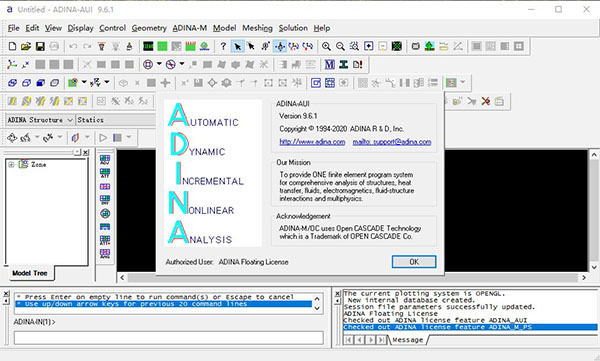Screen dimensions: 600x361
Task: Click the New file icon
Action: (12, 46)
